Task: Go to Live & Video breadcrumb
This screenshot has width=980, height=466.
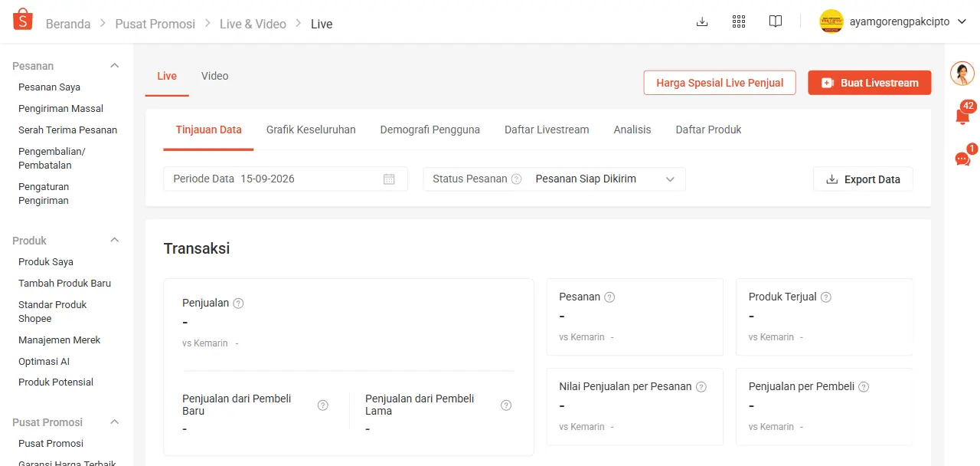Action: 253,25
